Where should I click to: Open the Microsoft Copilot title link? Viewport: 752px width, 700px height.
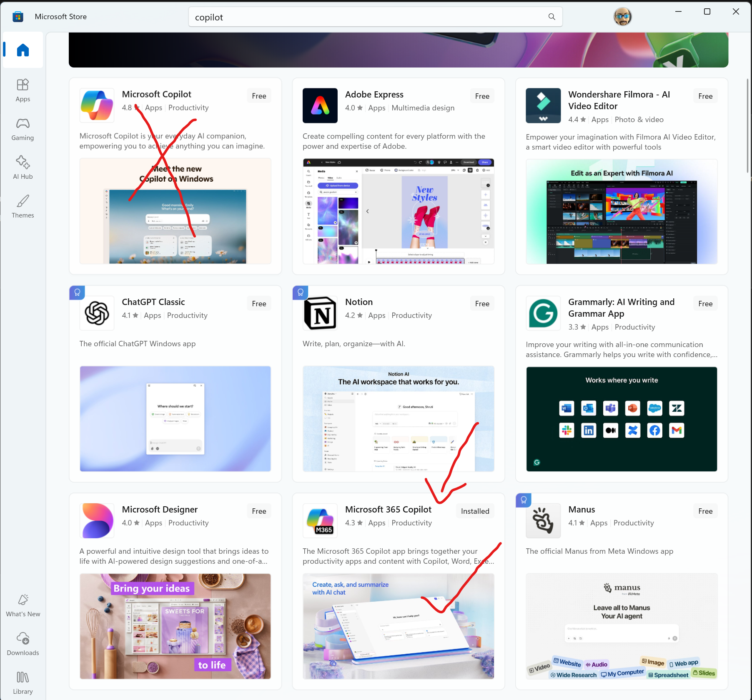point(157,95)
